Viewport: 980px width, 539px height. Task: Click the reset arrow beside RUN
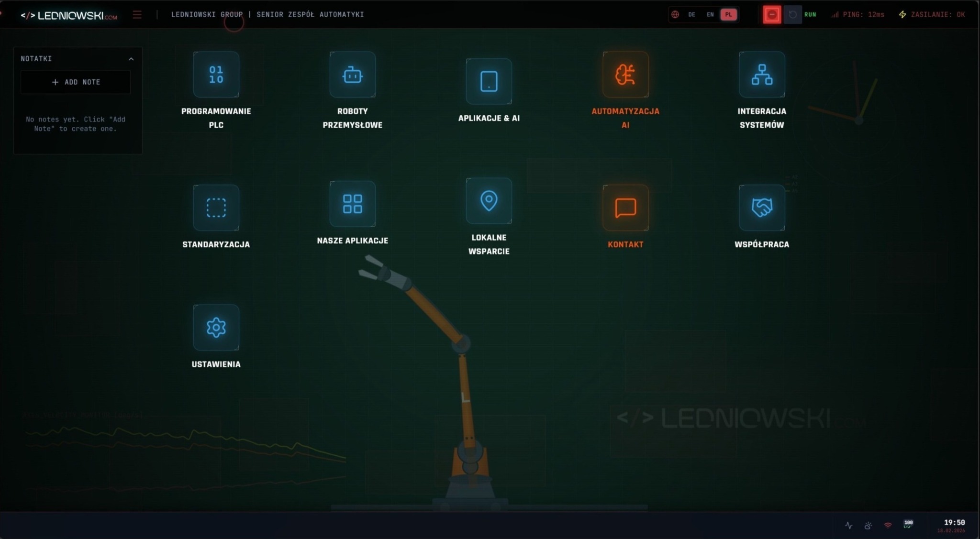click(x=792, y=15)
